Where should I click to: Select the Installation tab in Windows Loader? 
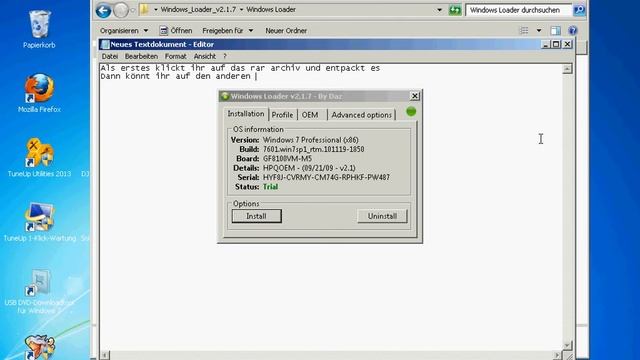coord(246,114)
